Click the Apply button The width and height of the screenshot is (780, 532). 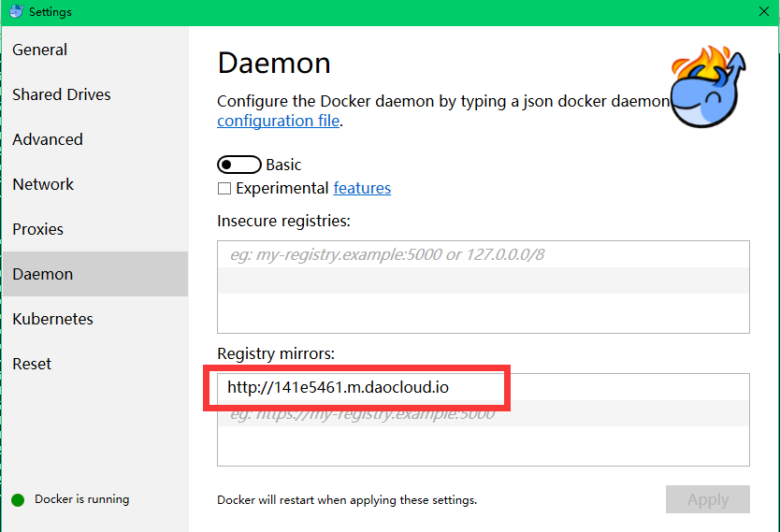(x=707, y=499)
